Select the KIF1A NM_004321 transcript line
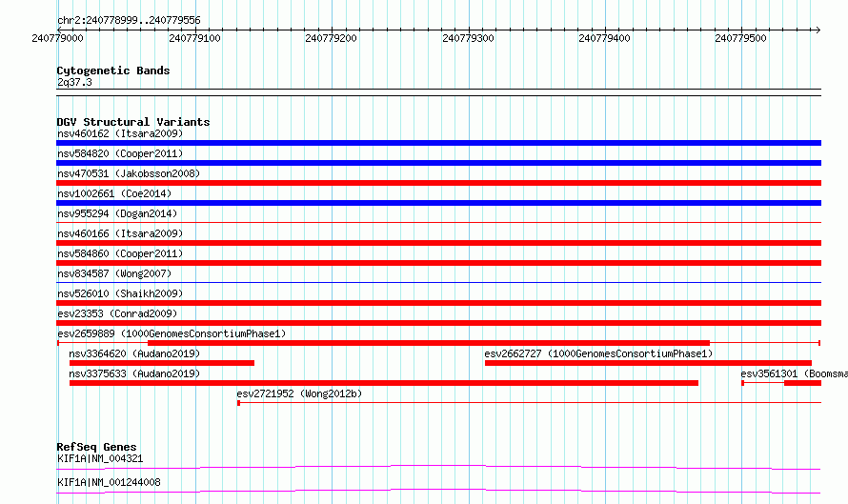The height and width of the screenshot is (504, 848). 438,467
